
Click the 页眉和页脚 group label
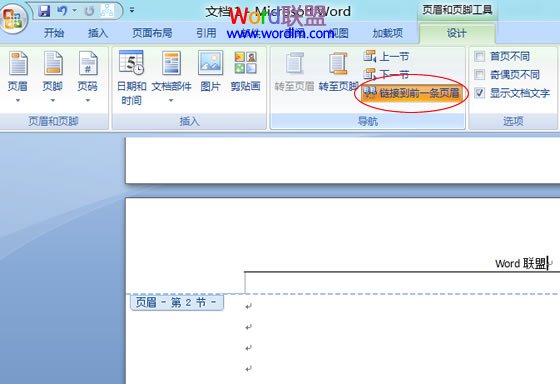point(53,121)
